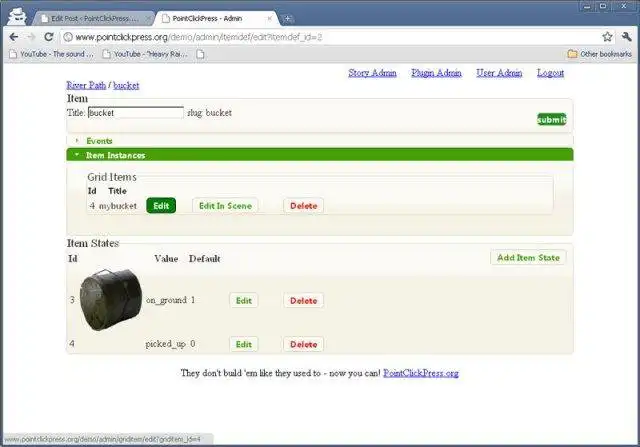This screenshot has width=640, height=447.
Task: Click the untitled page bookmark icon
Action: point(200,54)
